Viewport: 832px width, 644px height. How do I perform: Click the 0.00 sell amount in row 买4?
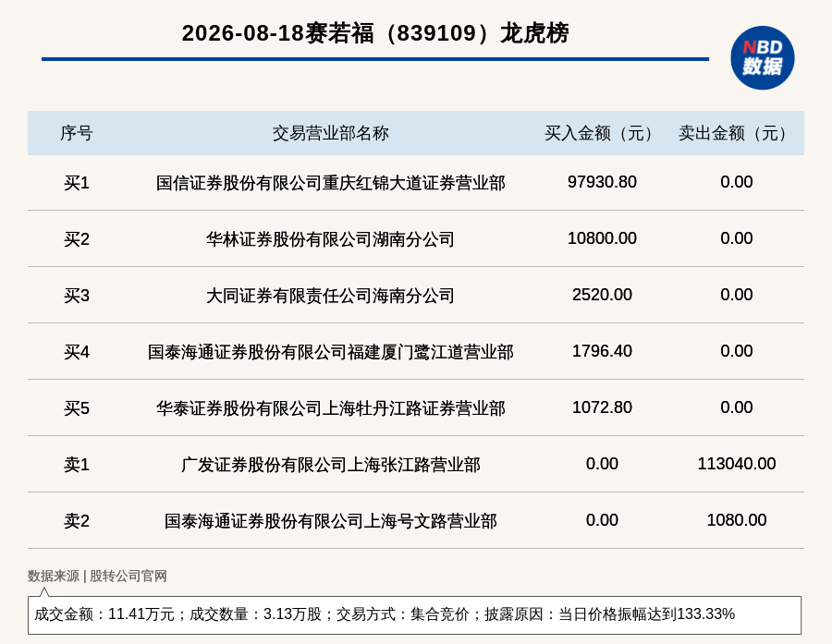[737, 351]
